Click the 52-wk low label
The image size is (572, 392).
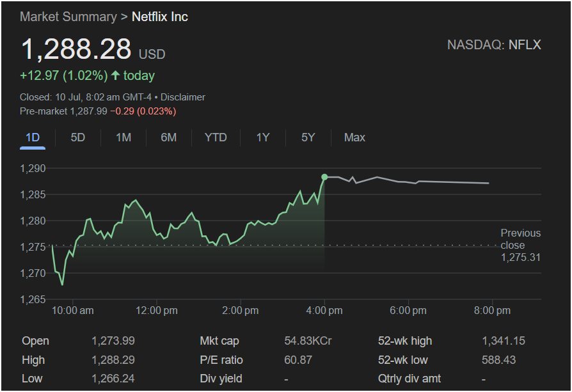coord(402,360)
